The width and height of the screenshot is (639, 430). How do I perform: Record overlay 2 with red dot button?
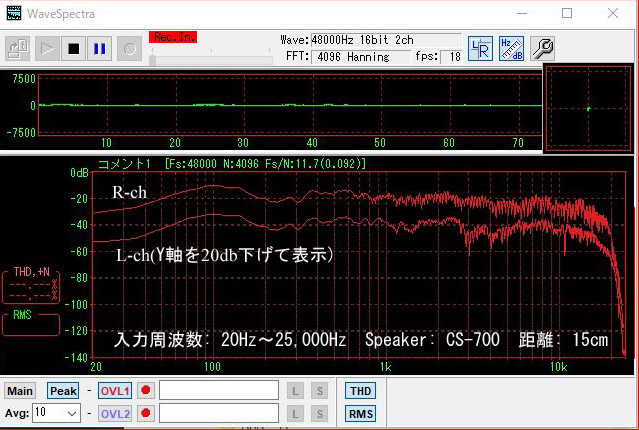[146, 413]
